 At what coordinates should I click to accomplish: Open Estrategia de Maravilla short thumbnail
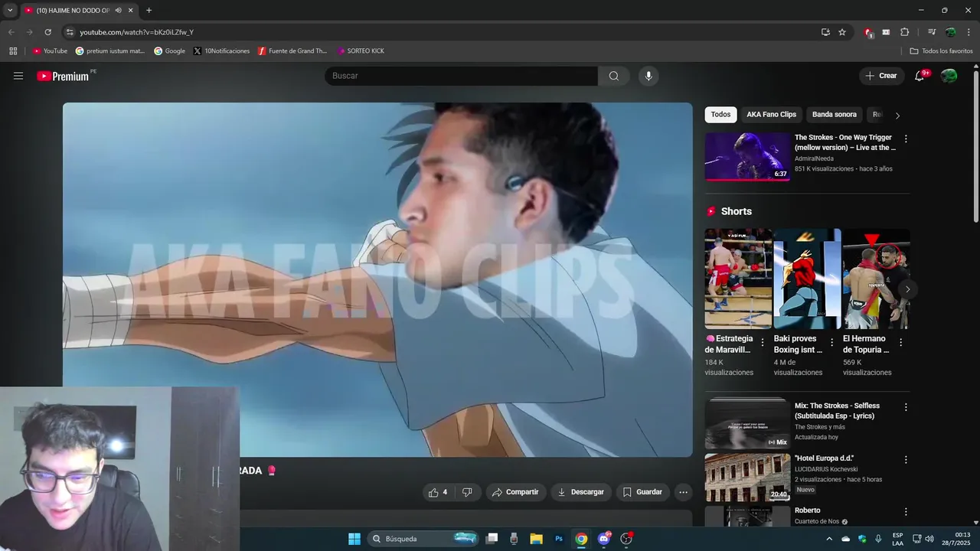point(738,279)
